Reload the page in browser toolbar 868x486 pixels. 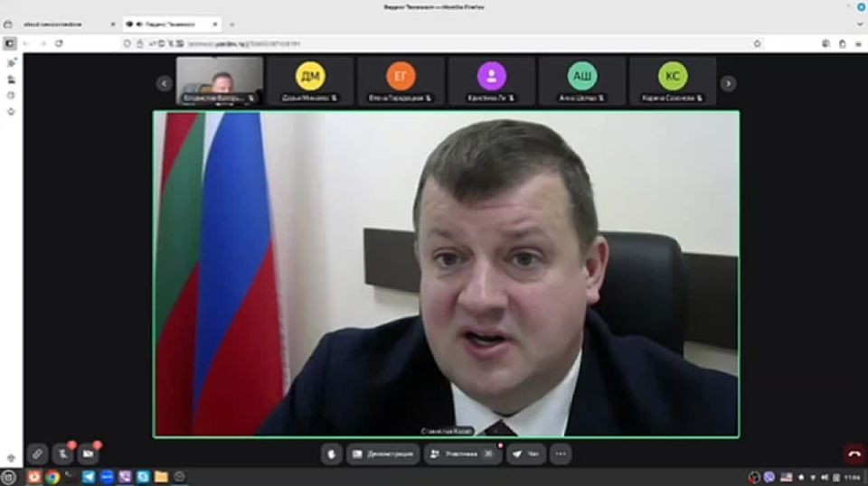tap(59, 42)
